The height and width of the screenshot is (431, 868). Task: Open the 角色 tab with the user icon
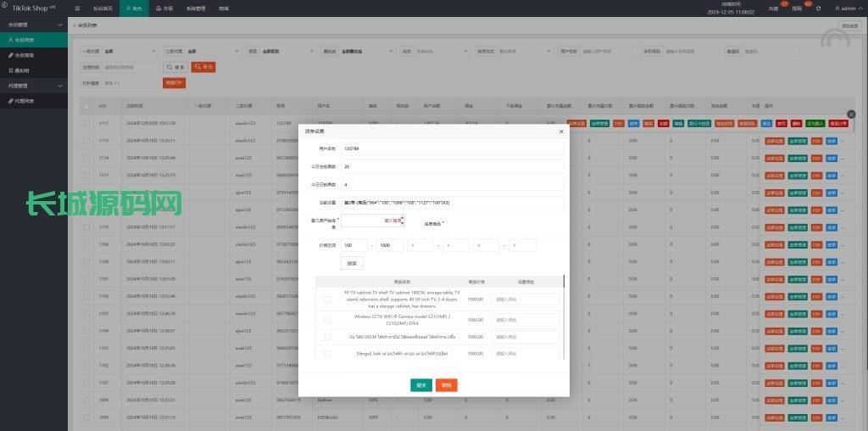point(133,8)
